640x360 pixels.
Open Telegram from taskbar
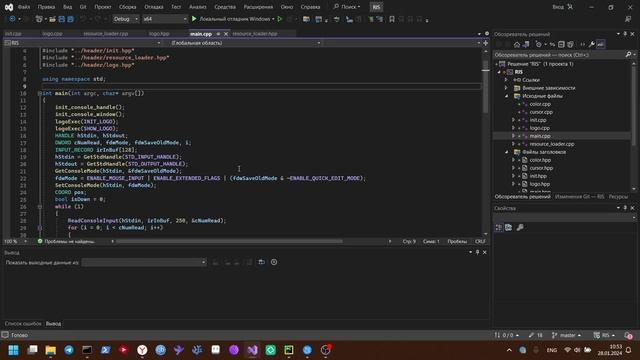(69, 350)
